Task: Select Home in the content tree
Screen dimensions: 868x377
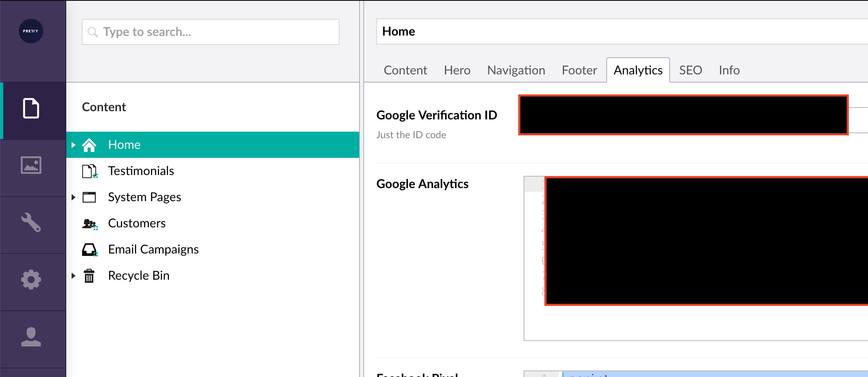Action: click(x=213, y=145)
